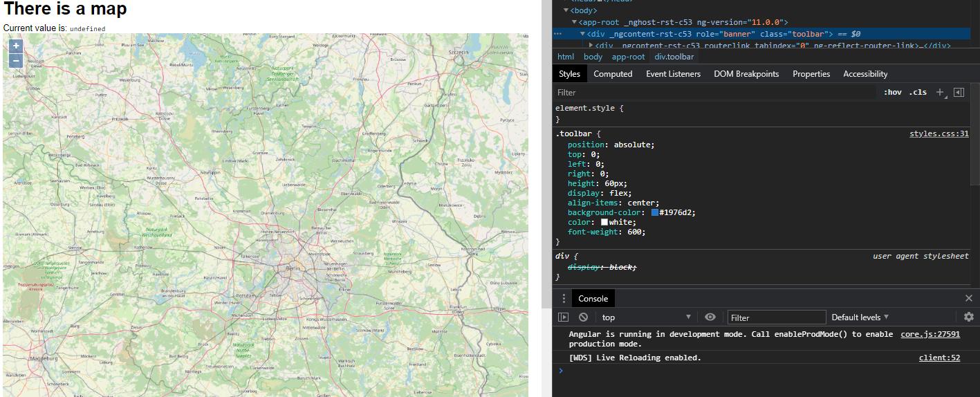The width and height of the screenshot is (980, 397).
Task: Open the Default levels dropdown
Action: tap(860, 317)
